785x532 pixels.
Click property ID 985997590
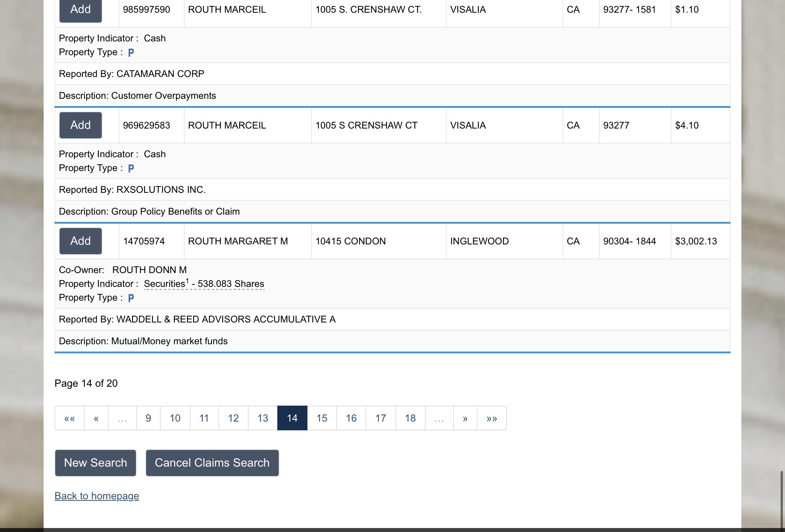(x=146, y=10)
